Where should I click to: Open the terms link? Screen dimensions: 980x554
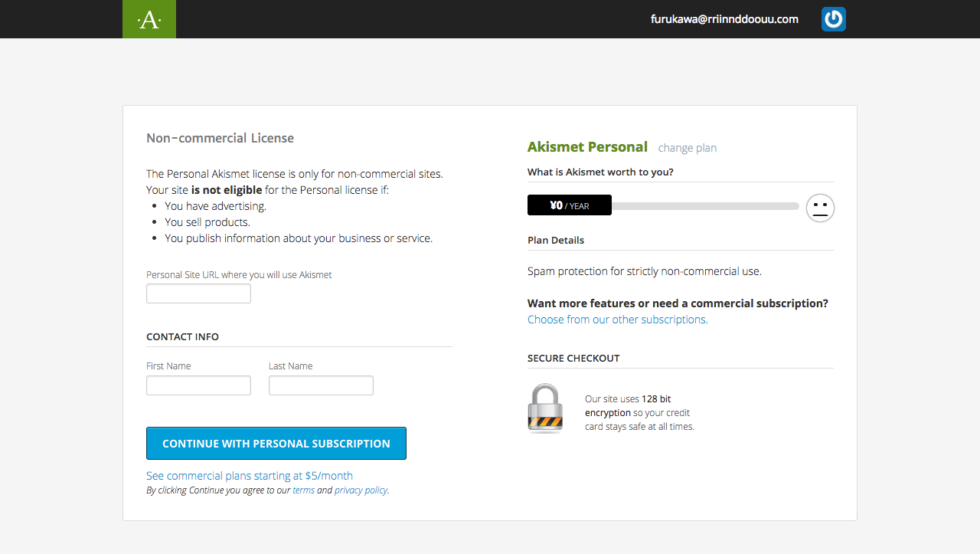click(303, 490)
